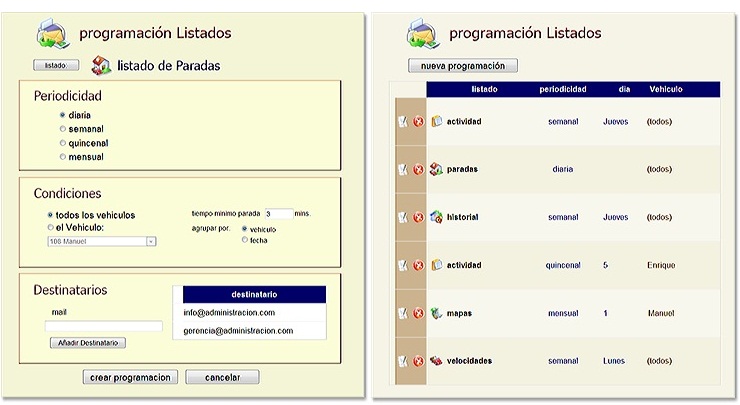Click the mapas listing icon
Viewport: 740px width, 405px height.
436,313
